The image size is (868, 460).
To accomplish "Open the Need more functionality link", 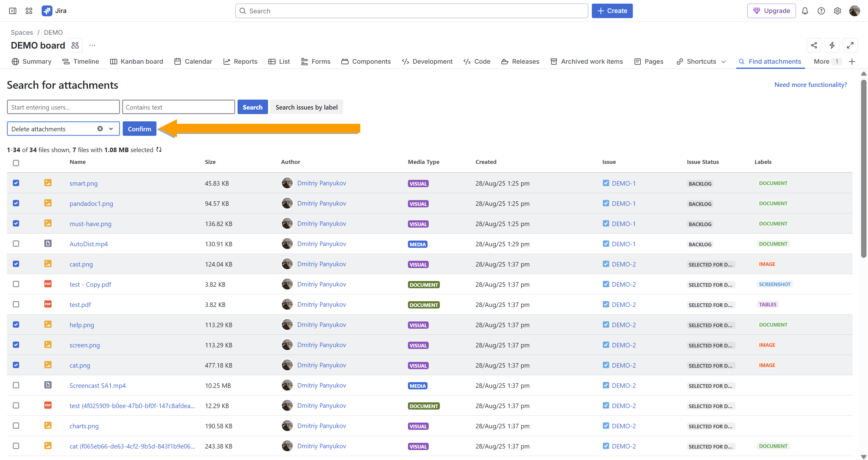I will point(810,85).
